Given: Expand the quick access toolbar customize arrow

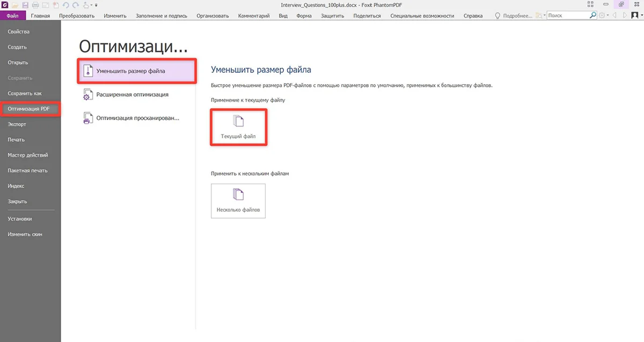Looking at the screenshot, I should (x=96, y=5).
